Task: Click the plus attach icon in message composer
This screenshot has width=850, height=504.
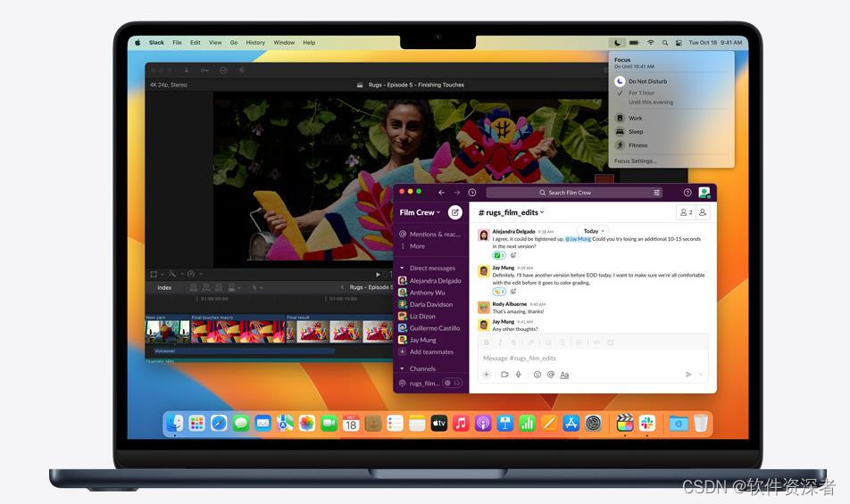Action: [487, 374]
